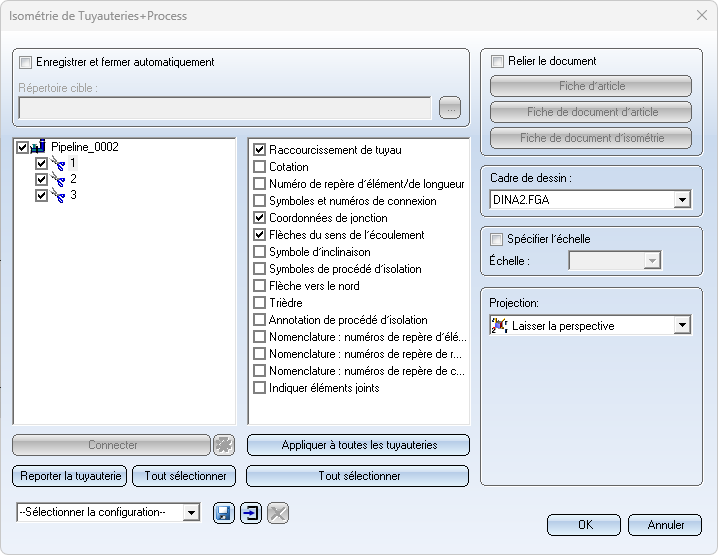Uncheck Coordonnées de jonction
The width and height of the screenshot is (718, 555).
[x=260, y=218]
